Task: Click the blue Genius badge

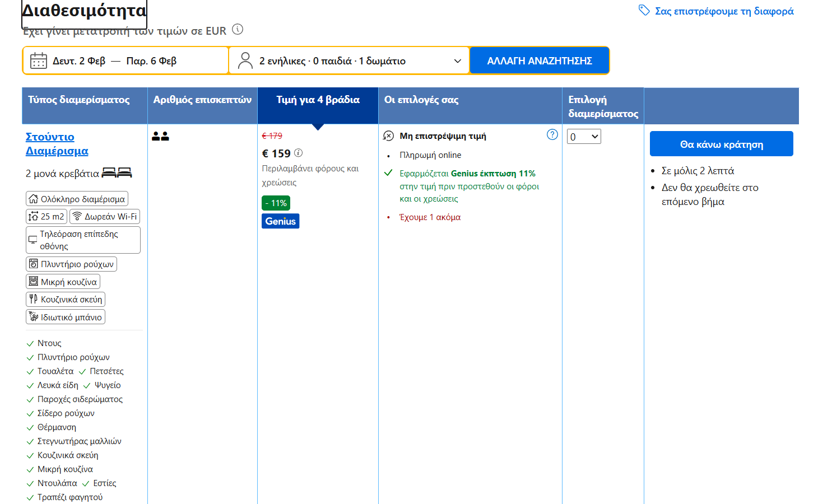Action: pyautogui.click(x=280, y=221)
